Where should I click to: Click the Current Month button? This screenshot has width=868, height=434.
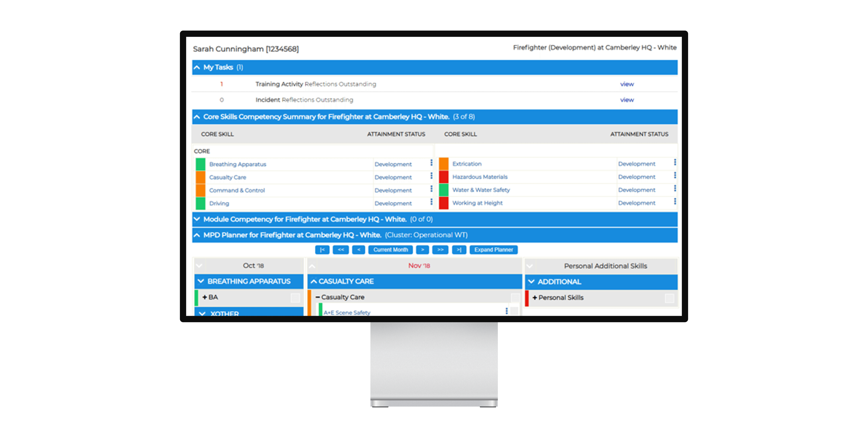[390, 250]
